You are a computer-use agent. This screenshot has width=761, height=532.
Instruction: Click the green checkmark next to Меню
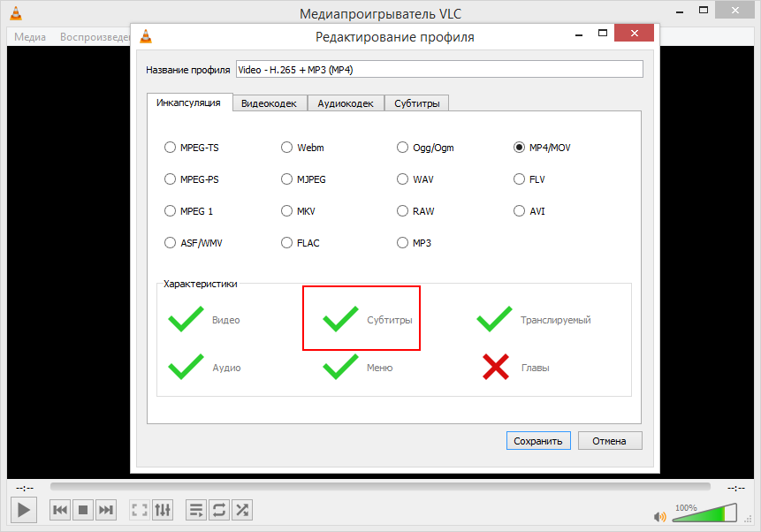click(340, 367)
